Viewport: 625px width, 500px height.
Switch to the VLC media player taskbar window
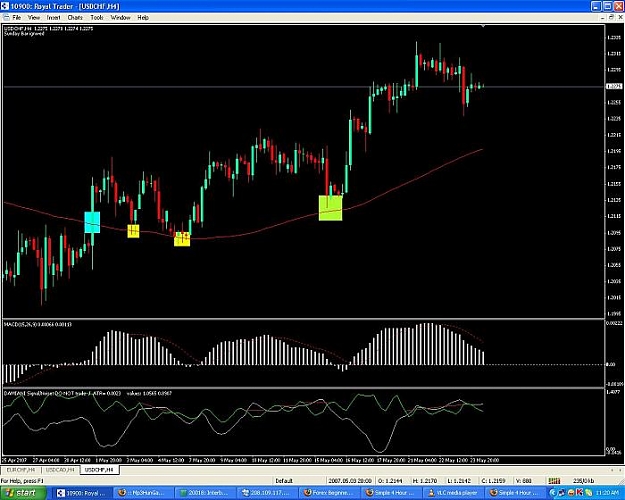tap(453, 493)
